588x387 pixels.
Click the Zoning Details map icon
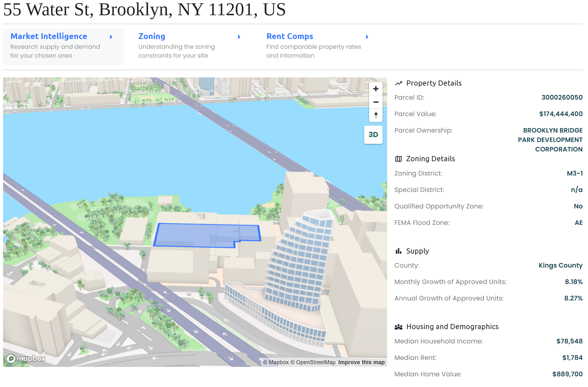[x=398, y=159]
